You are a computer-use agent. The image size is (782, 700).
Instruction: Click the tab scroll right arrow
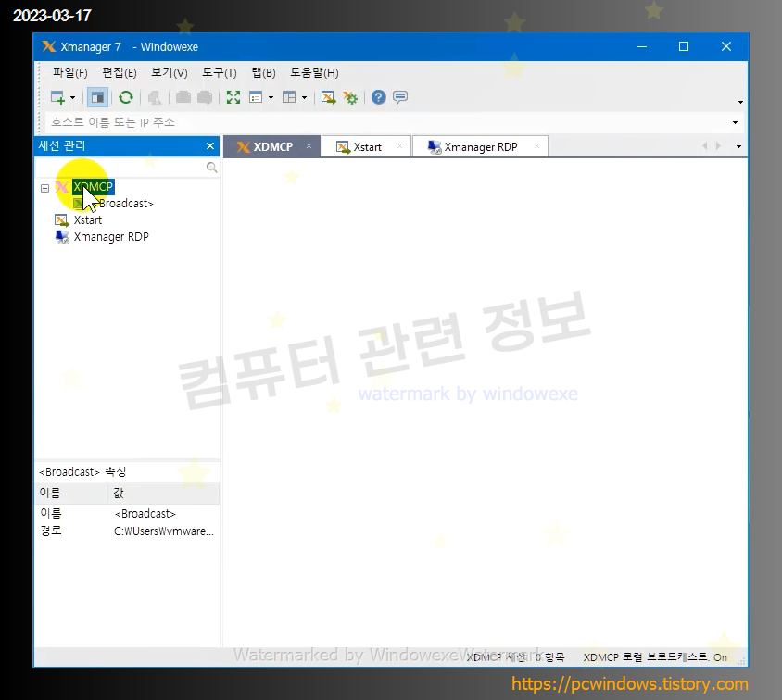(718, 146)
